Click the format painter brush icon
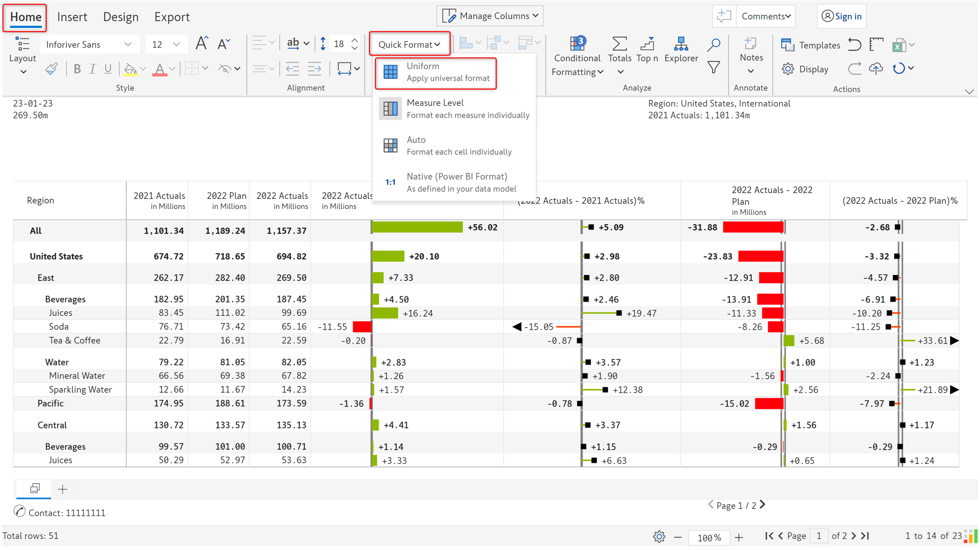The image size is (980, 550). point(51,69)
